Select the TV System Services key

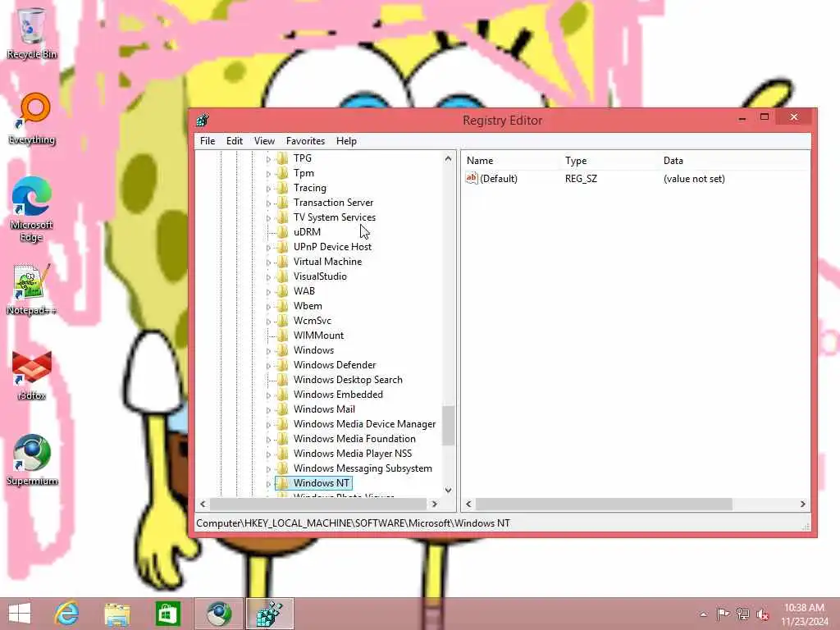pos(335,217)
